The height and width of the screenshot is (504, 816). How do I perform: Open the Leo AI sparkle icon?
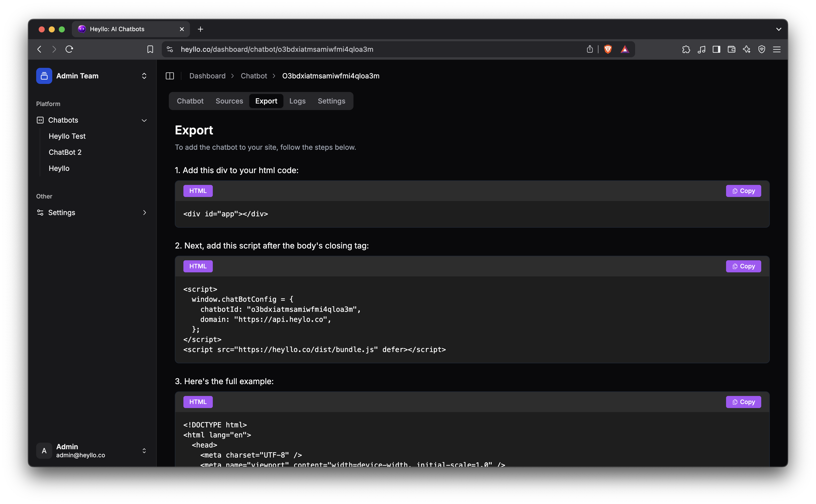[x=747, y=49]
